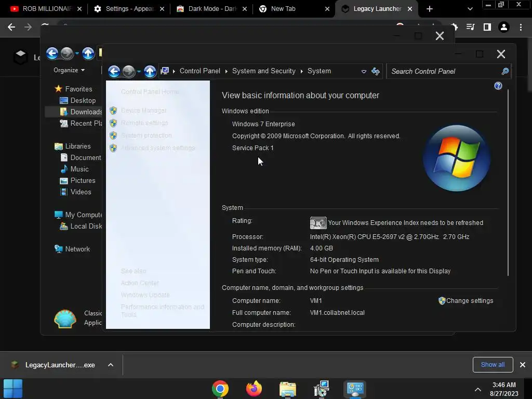Screen dimensions: 532x399
Task: Click the Classic Shell seashell icon
Action: click(x=65, y=318)
